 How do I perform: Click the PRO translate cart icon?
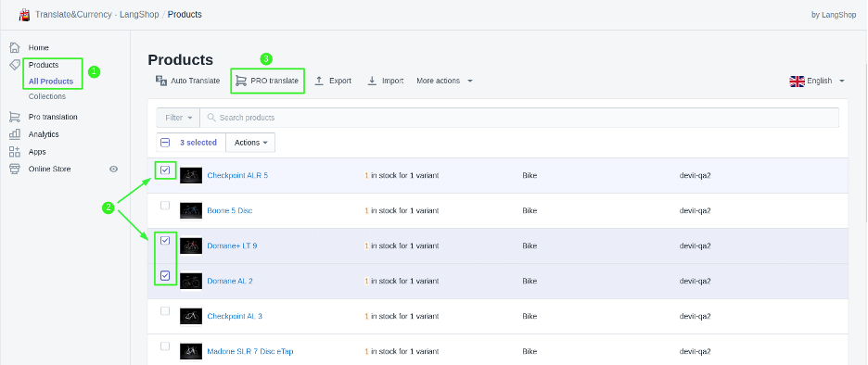[241, 81]
